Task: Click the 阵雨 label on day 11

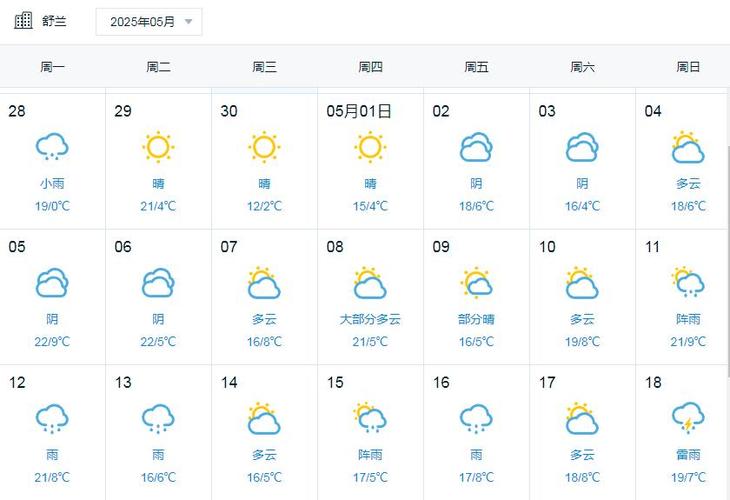Action: pyautogui.click(x=688, y=319)
